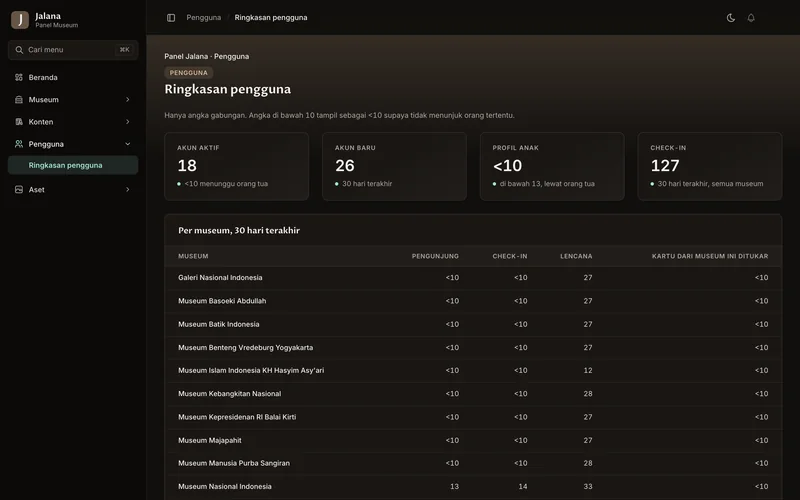Select Ringkasan pengguna sidebar item

73,165
